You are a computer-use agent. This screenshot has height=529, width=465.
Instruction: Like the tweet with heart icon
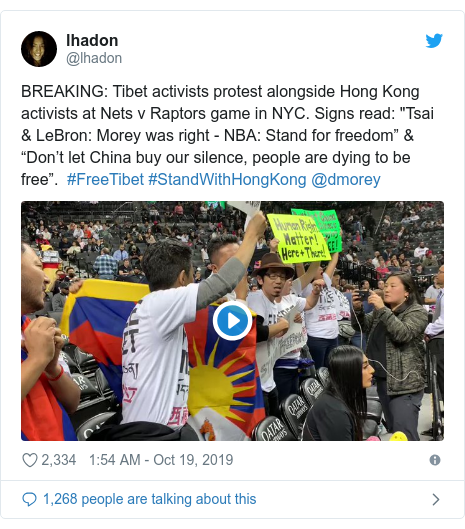(x=29, y=460)
